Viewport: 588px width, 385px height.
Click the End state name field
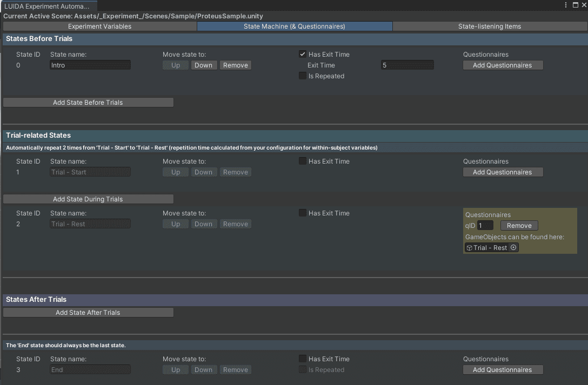pyautogui.click(x=90, y=370)
